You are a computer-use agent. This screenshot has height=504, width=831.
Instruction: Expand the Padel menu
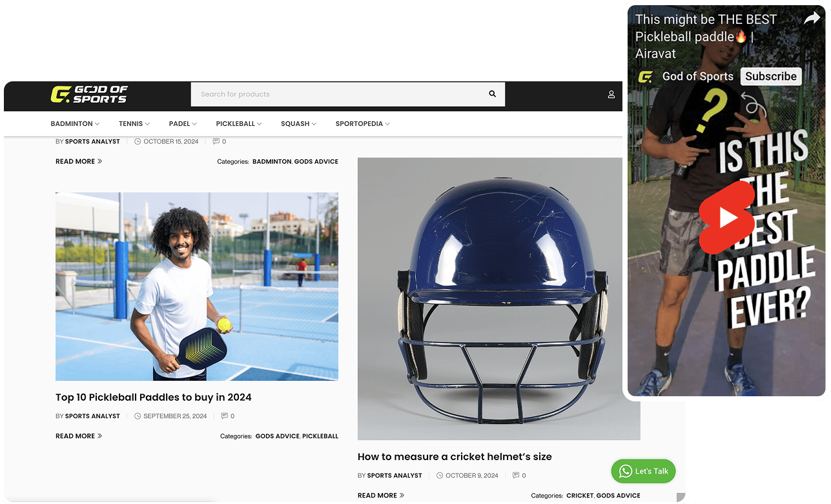[183, 124]
